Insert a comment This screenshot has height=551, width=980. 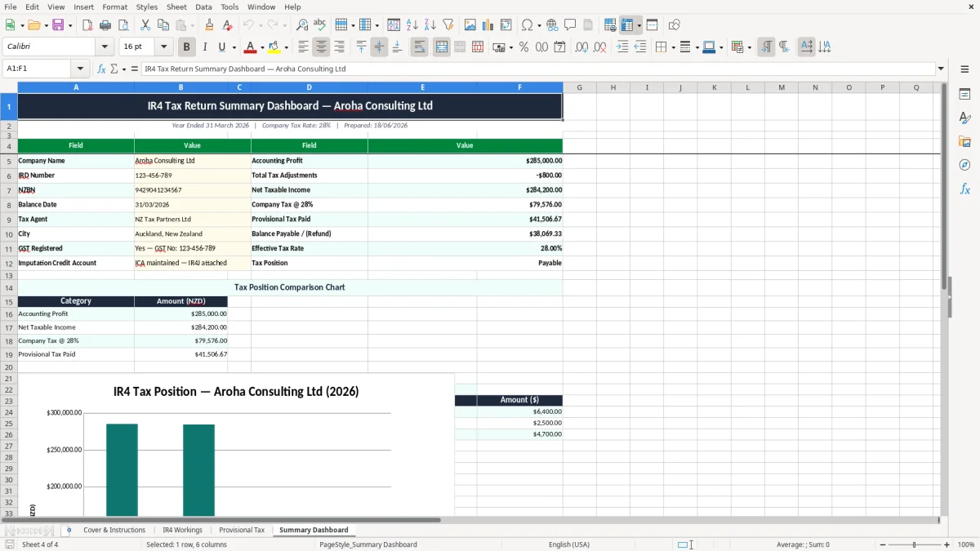coord(570,25)
